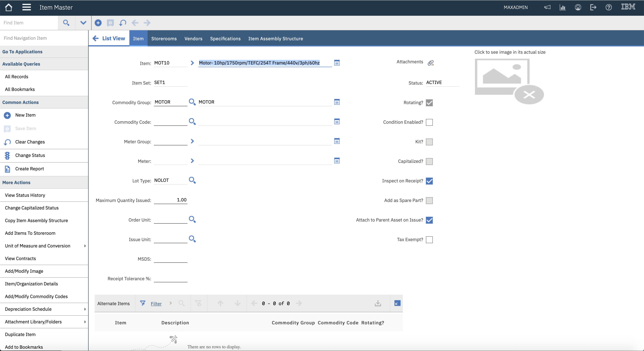Click the bulletin board megaphone icon
The image size is (644, 351).
tap(547, 7)
